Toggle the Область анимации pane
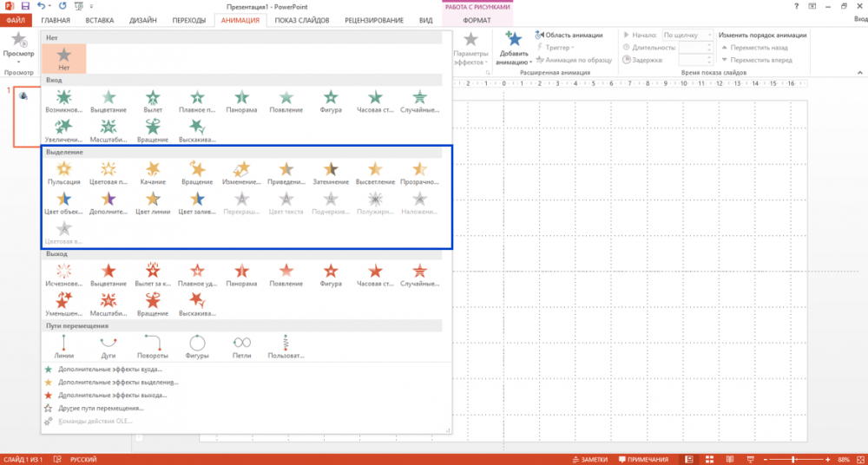Viewport: 868px width, 465px height. [x=569, y=36]
